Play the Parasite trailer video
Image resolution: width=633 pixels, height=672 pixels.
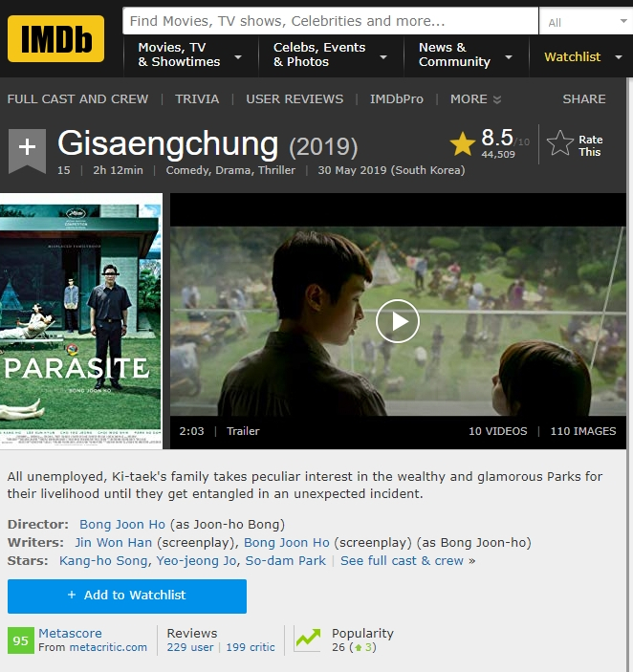pyautogui.click(x=397, y=321)
